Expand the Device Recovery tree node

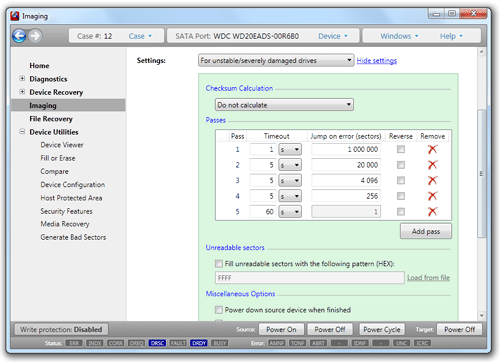point(22,92)
